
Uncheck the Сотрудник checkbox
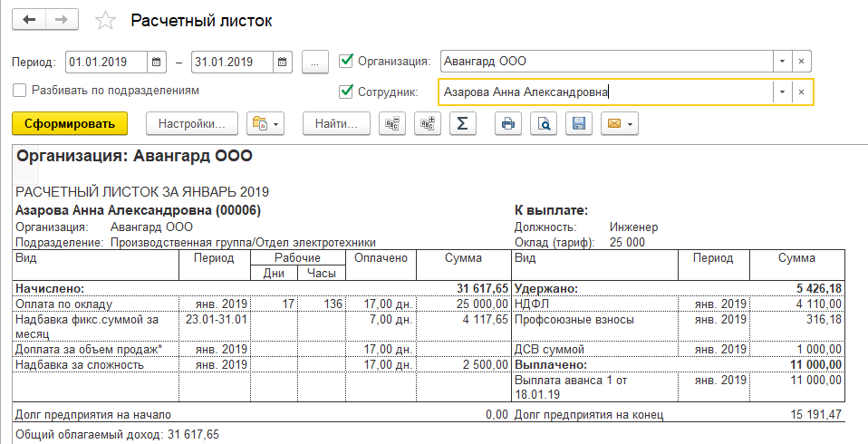click(x=345, y=92)
